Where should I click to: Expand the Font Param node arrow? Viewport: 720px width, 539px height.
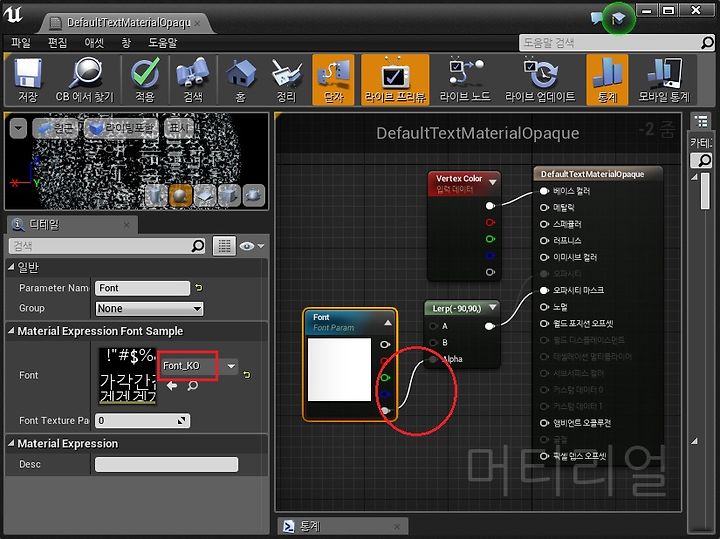(388, 323)
